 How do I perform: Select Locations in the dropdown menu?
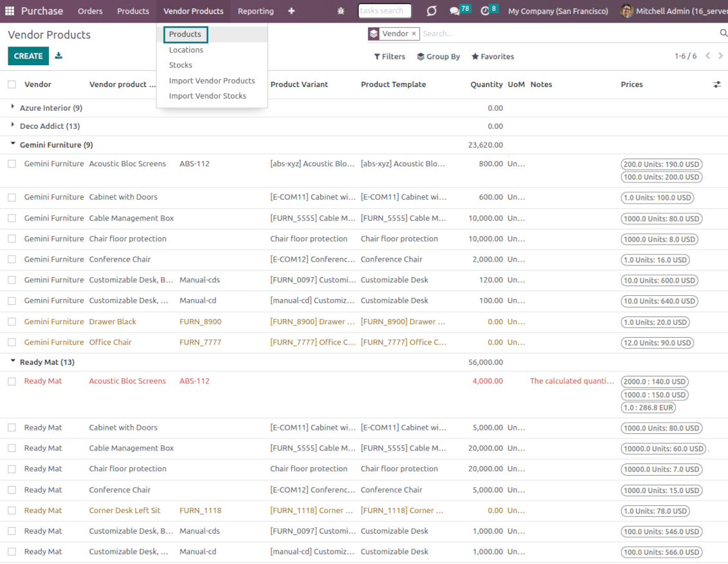[x=186, y=50]
